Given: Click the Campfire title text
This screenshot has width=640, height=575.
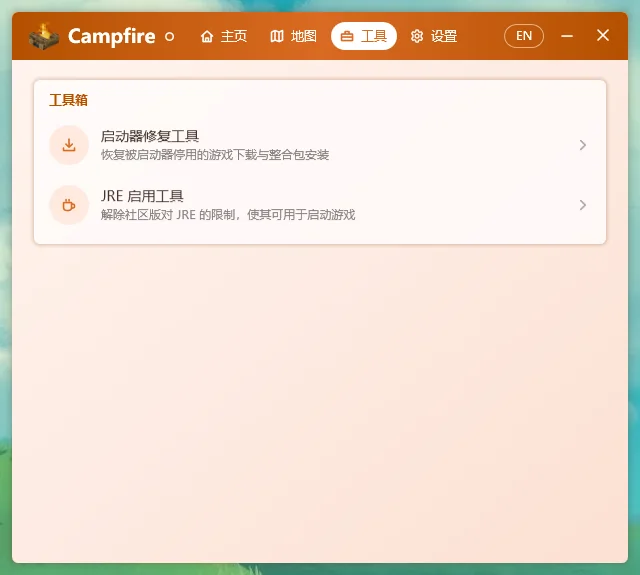Looking at the screenshot, I should coord(111,36).
